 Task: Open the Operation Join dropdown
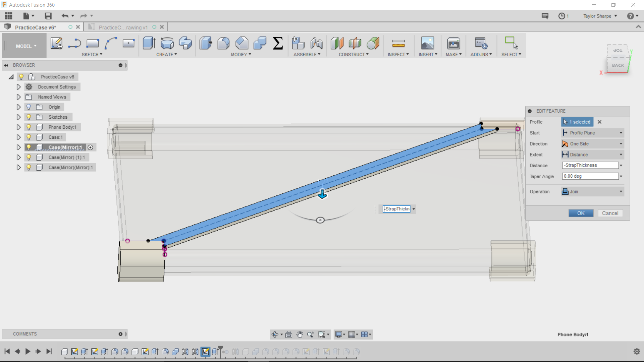click(x=592, y=191)
